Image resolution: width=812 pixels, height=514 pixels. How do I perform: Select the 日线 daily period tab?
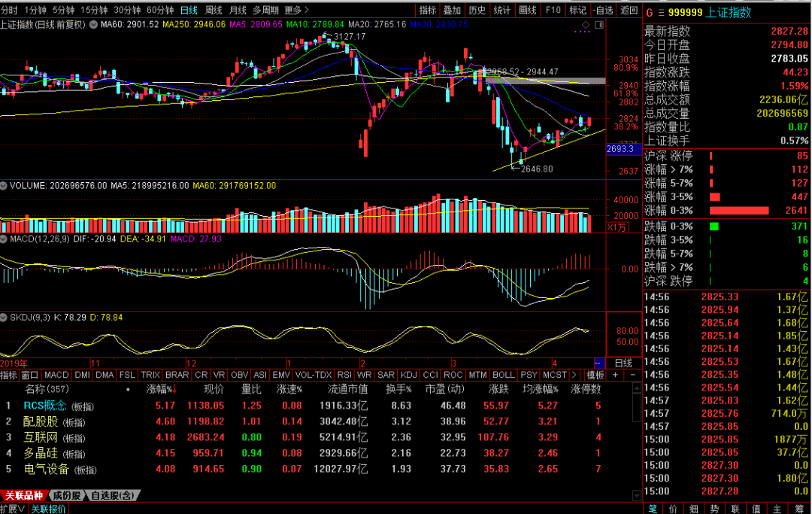189,10
